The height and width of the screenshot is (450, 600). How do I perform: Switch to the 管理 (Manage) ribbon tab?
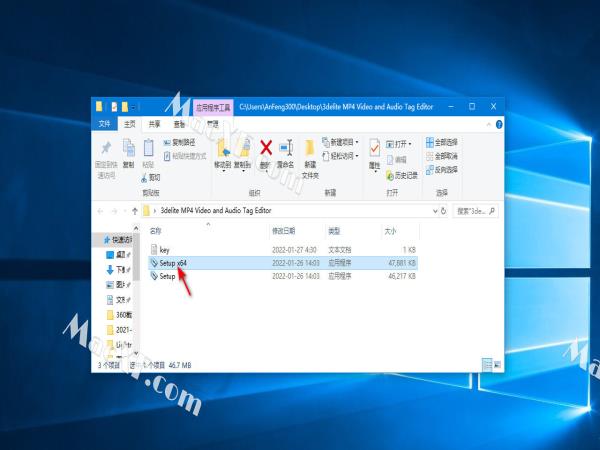[x=213, y=124]
